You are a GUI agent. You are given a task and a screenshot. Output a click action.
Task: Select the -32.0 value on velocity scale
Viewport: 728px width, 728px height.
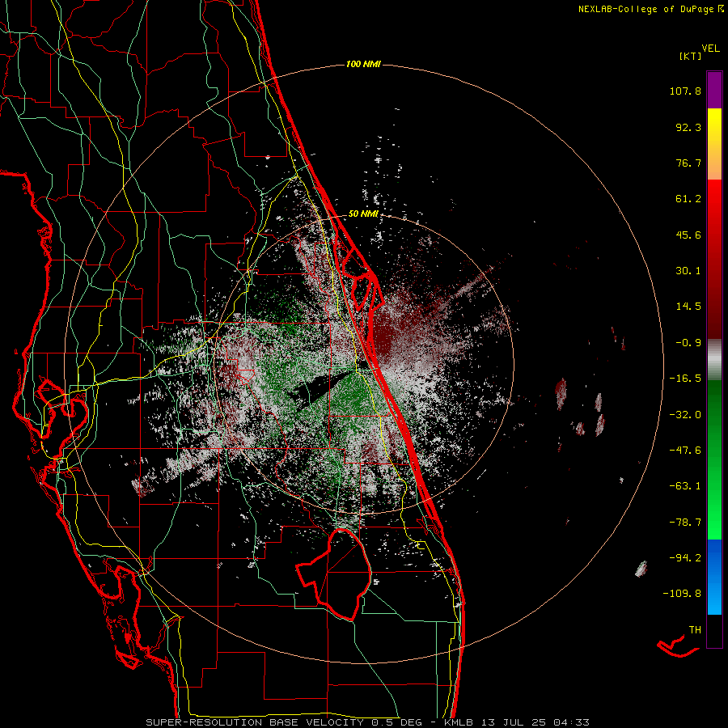(685, 415)
